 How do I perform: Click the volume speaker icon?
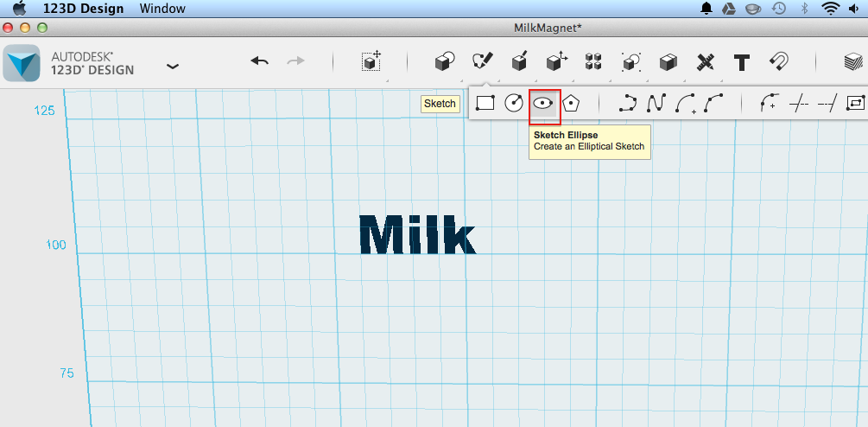tap(852, 8)
